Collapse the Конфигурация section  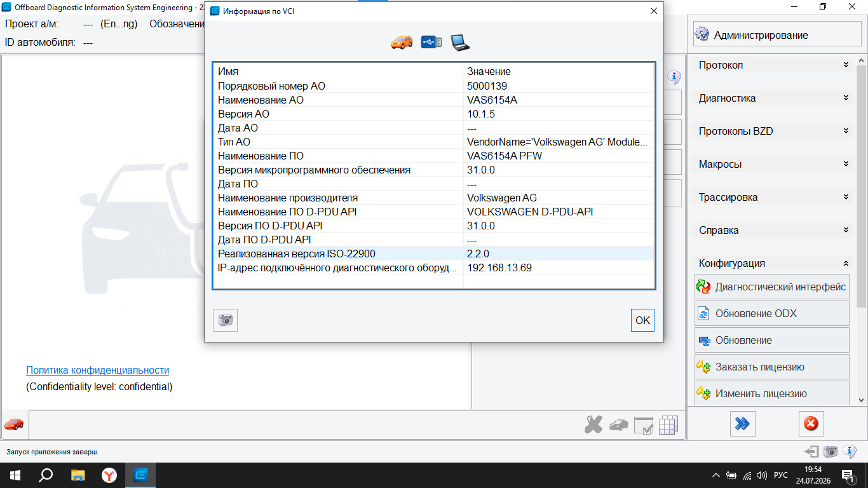click(774, 263)
